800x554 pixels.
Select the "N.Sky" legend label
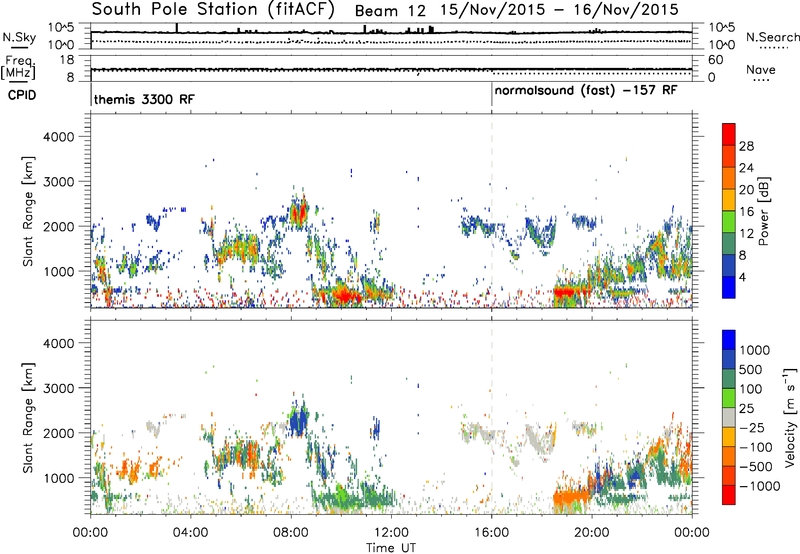(19, 37)
